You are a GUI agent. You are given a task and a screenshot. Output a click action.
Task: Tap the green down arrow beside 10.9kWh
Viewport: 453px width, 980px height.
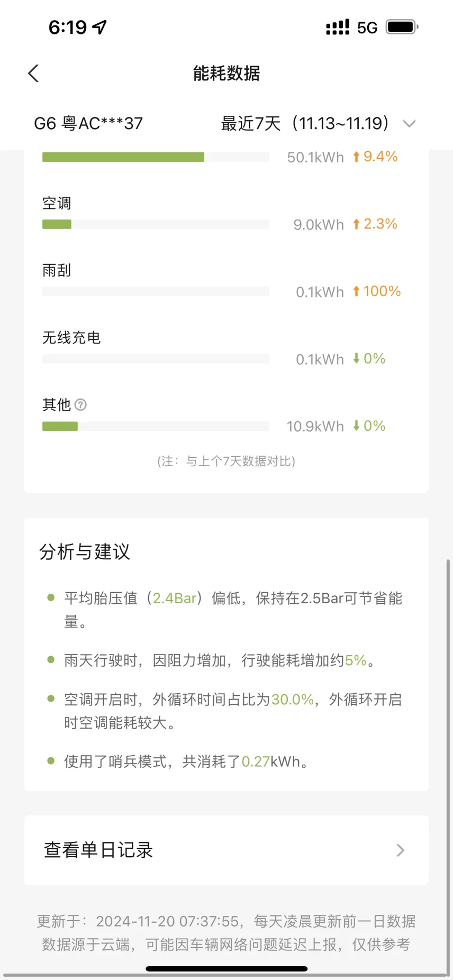point(356,425)
